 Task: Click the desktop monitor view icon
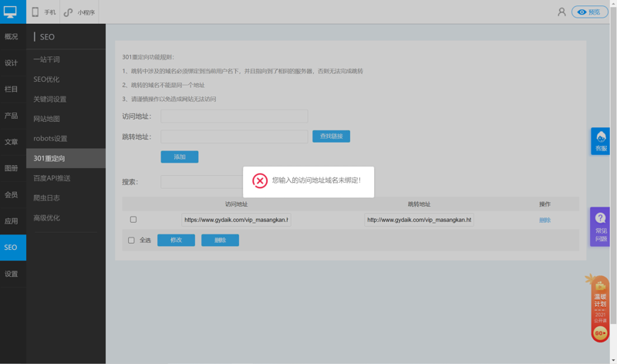coord(11,12)
